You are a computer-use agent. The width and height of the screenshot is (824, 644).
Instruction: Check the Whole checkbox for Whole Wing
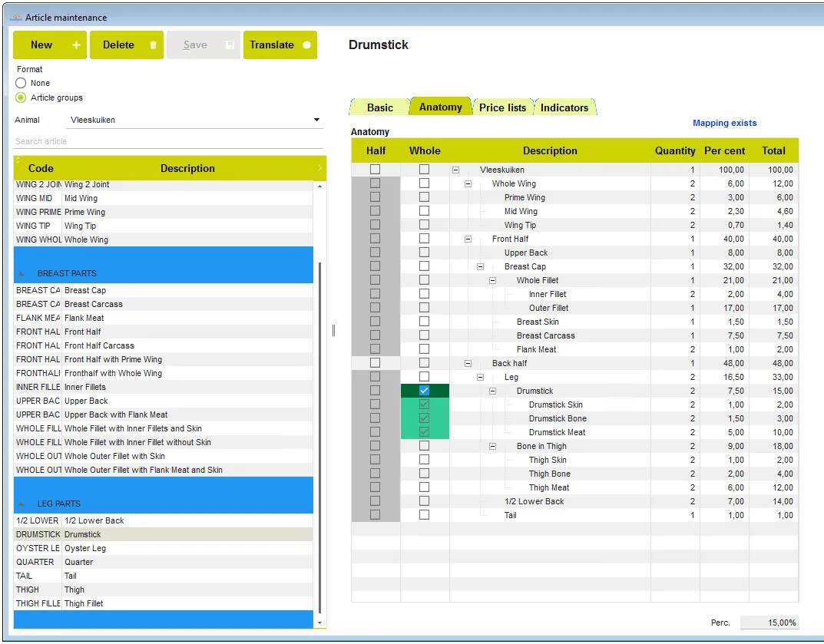(424, 183)
